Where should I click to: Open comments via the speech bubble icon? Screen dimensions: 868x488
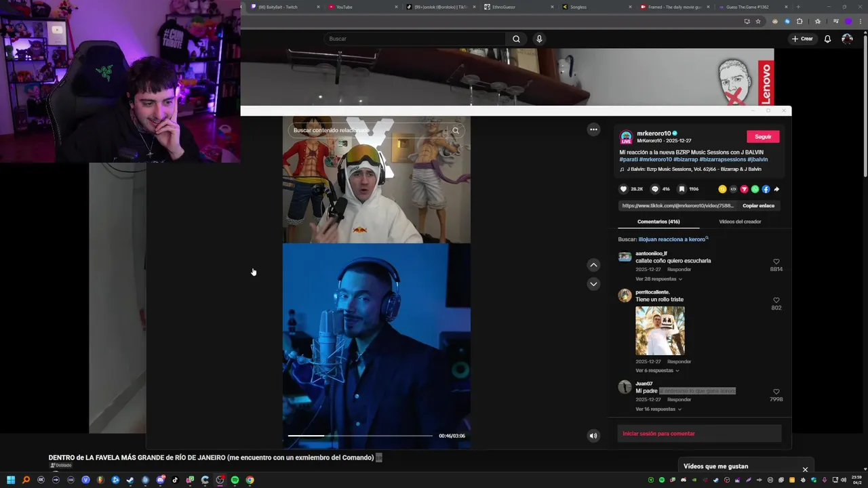(654, 189)
